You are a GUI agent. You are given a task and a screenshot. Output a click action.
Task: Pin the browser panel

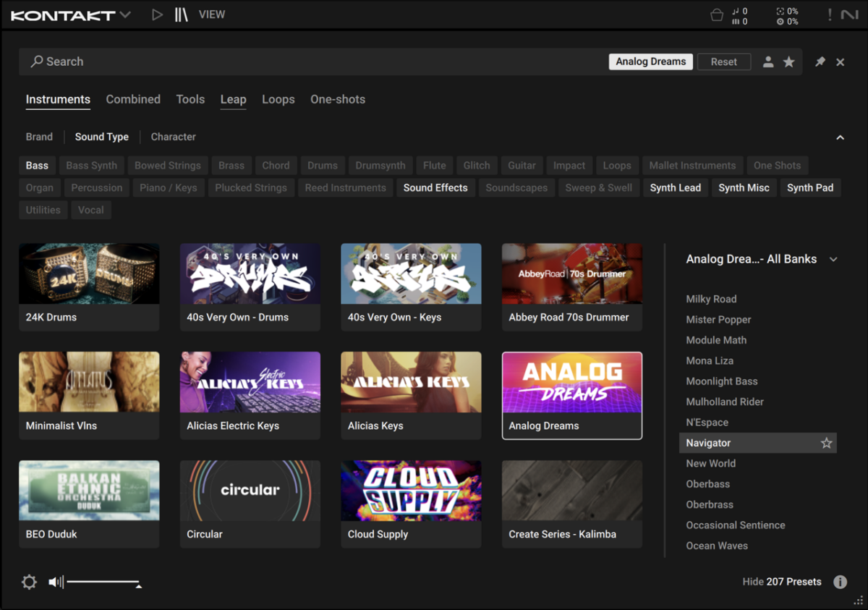point(820,62)
